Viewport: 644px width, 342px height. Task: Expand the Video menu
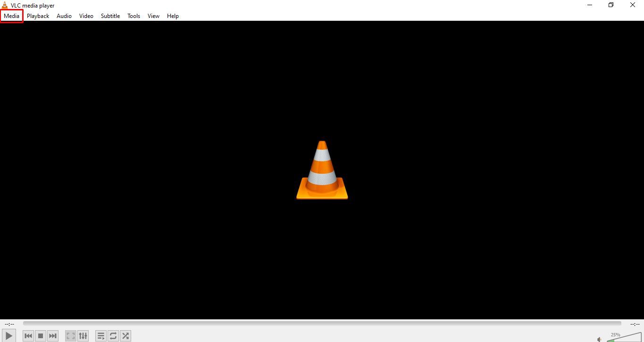(86, 16)
